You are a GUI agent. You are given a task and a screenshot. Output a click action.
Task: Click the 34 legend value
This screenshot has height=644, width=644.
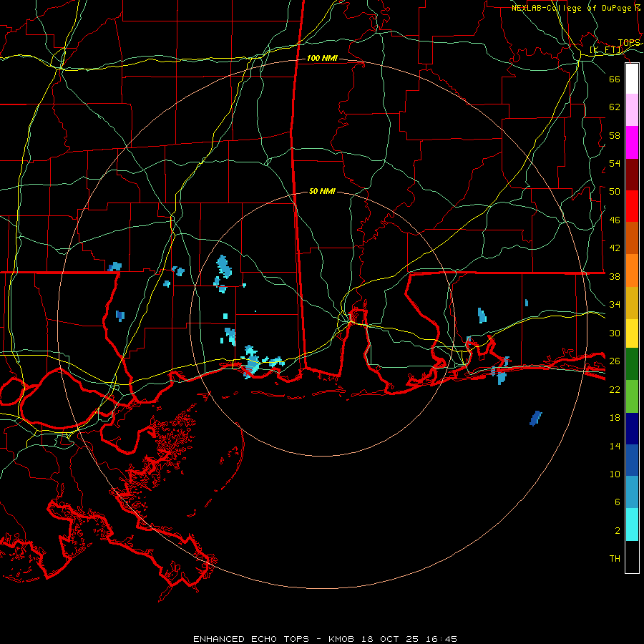tap(615, 304)
